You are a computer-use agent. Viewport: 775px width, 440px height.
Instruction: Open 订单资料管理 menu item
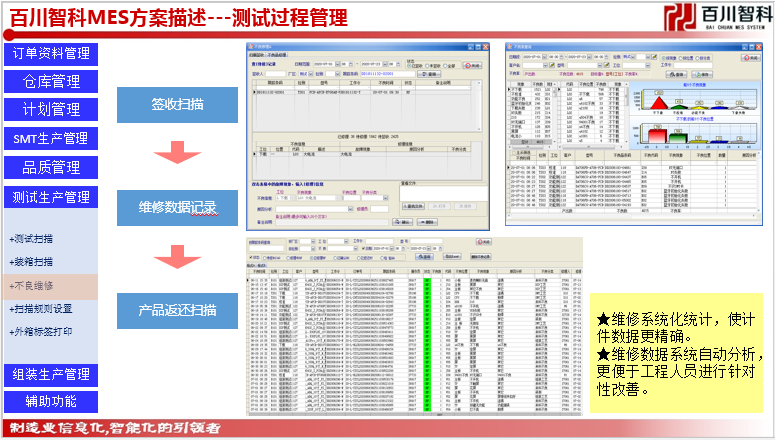(x=51, y=54)
